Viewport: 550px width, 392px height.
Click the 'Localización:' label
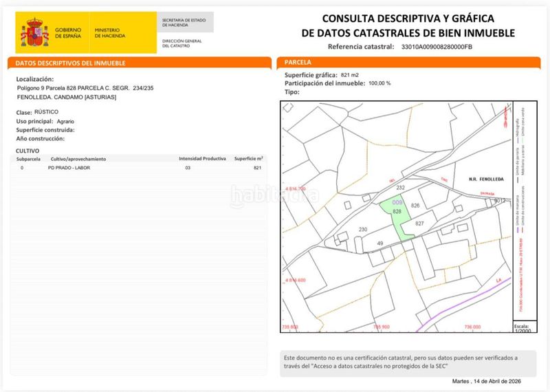pos(35,79)
